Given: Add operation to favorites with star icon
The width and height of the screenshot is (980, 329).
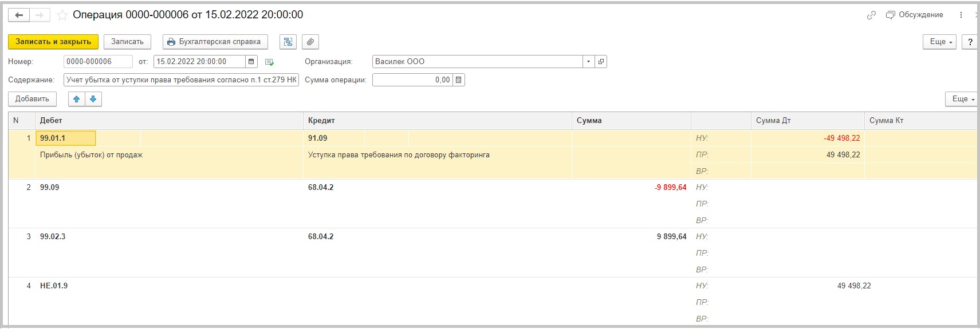Looking at the screenshot, I should [62, 15].
